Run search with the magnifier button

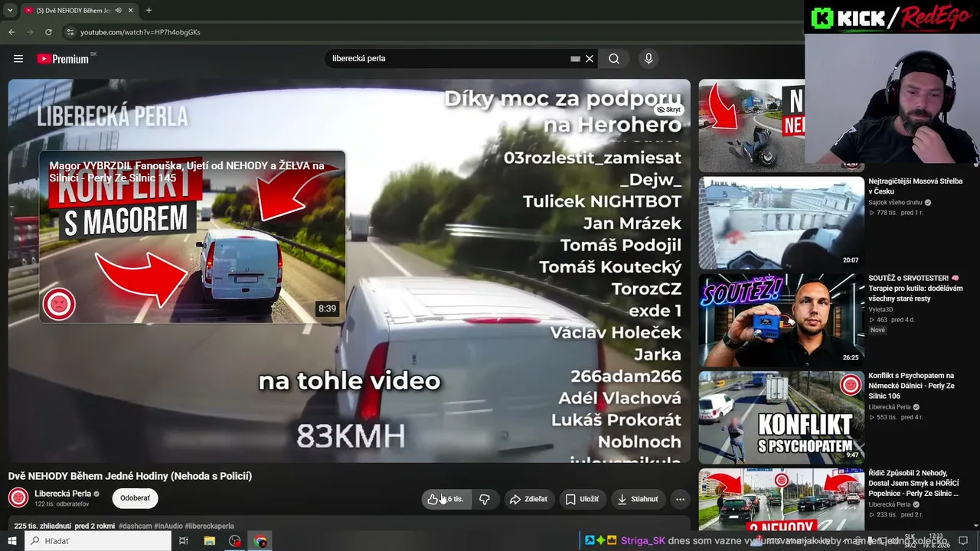[614, 59]
